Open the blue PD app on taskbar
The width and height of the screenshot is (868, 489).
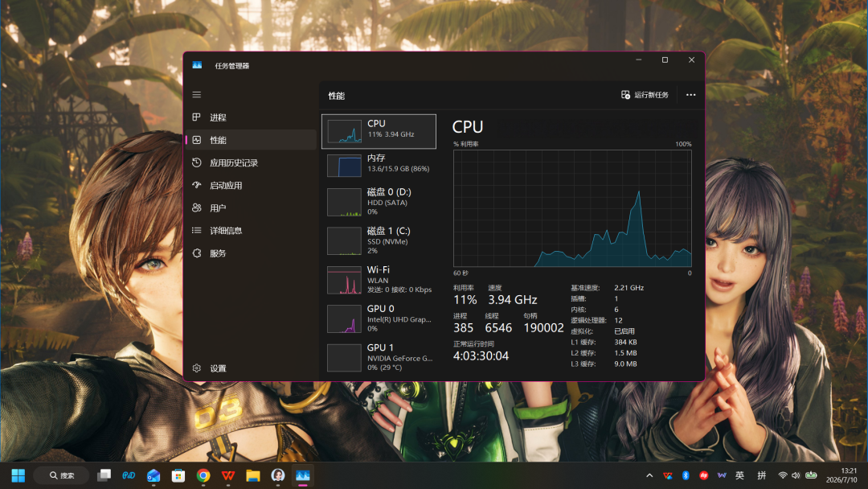click(129, 475)
